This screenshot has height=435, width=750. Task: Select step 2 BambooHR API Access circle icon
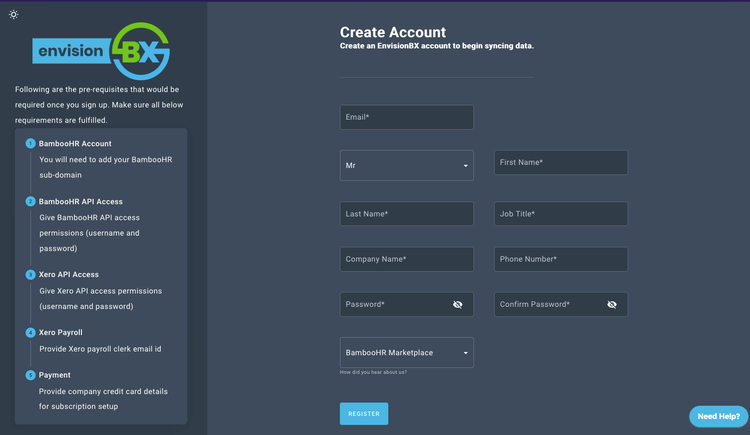point(30,201)
